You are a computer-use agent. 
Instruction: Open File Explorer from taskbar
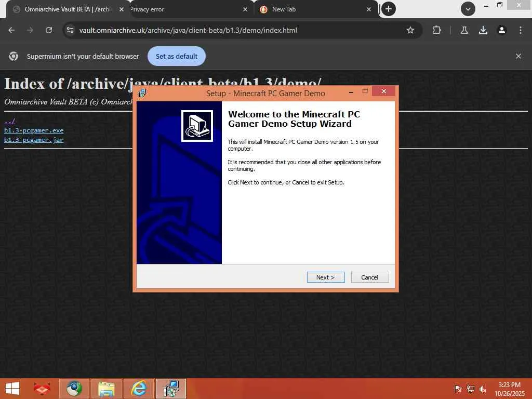coord(107,389)
